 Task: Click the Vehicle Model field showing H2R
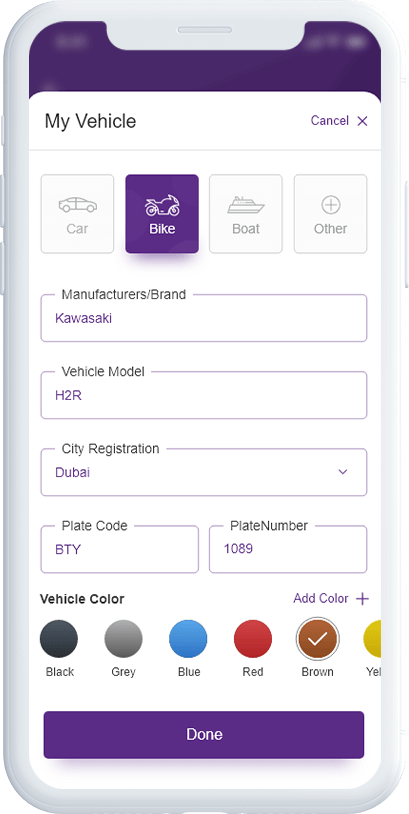[x=203, y=395]
